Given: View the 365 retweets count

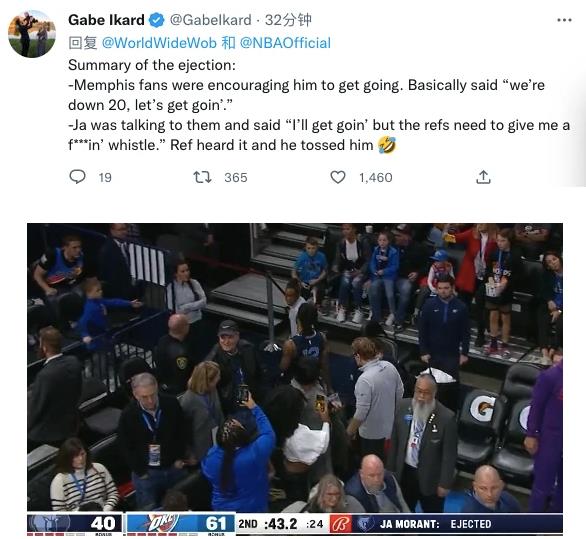Looking at the screenshot, I should tap(236, 178).
